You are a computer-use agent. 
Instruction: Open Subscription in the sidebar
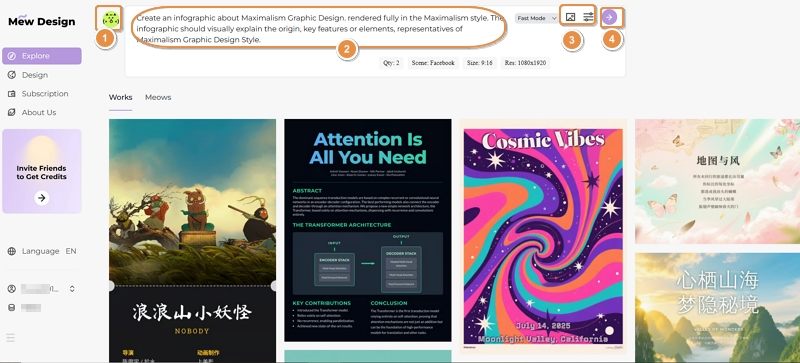[42, 94]
